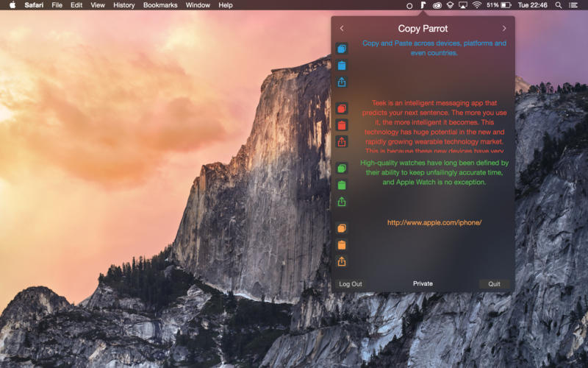Toggle the Private mode label

point(423,283)
